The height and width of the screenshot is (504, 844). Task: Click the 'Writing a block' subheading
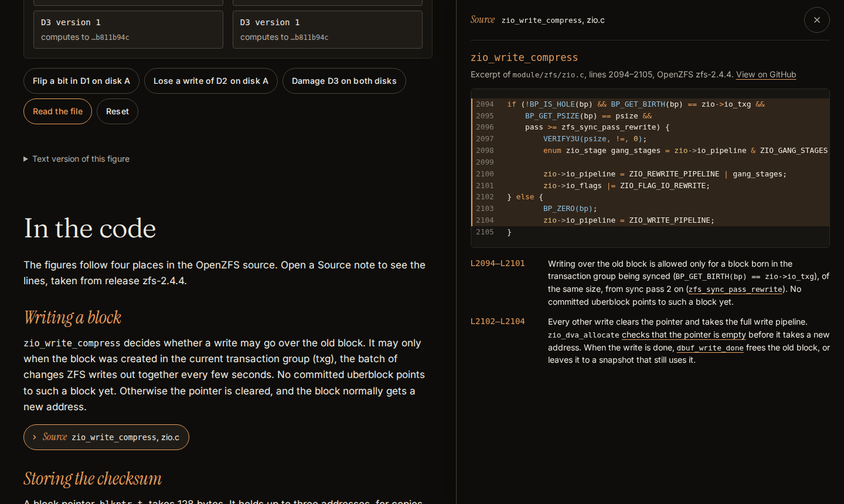point(72,318)
